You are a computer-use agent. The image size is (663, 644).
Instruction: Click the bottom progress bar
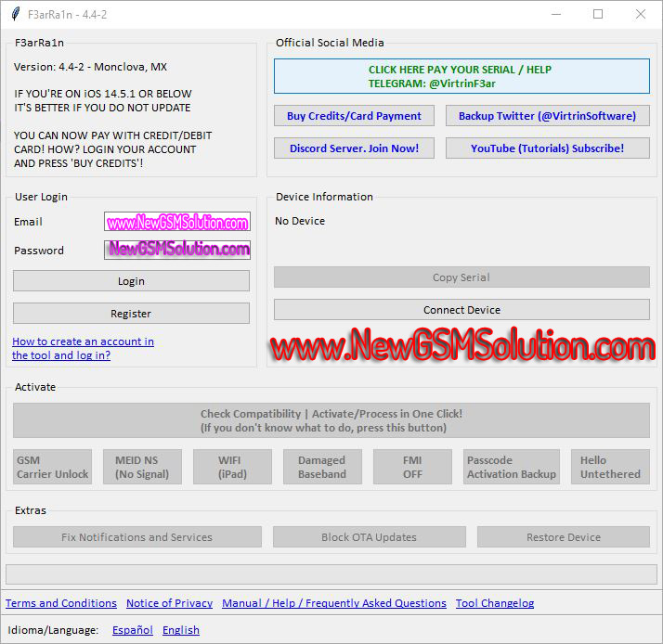pos(331,574)
